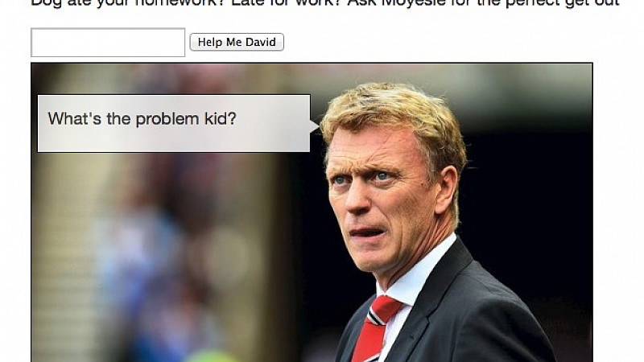Click the man's left eye

382,176
